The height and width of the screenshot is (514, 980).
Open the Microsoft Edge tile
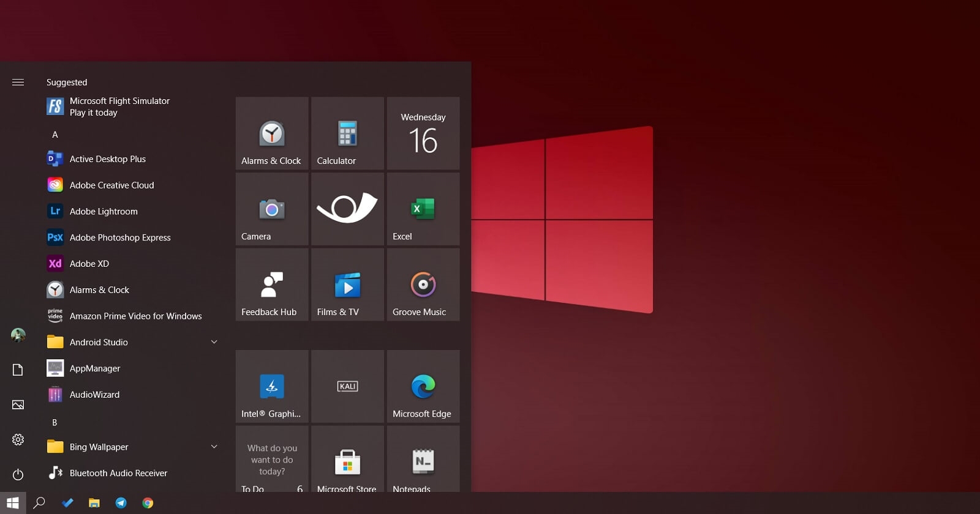click(x=423, y=387)
